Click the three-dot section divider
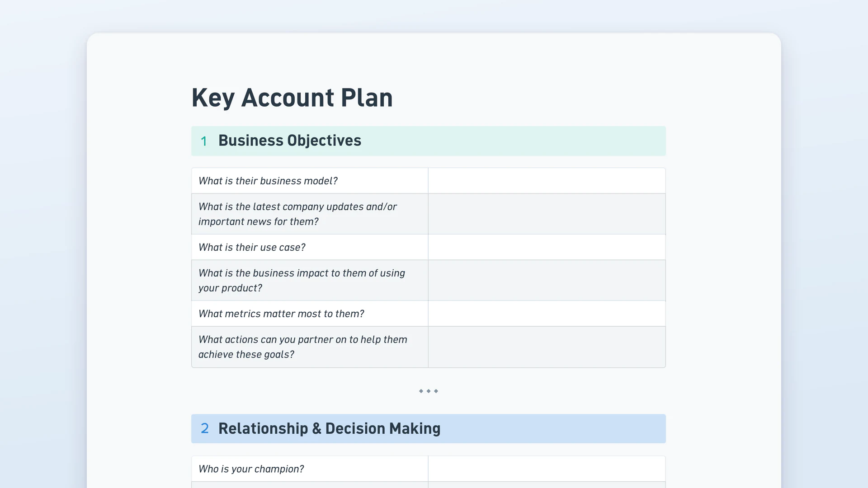 (x=429, y=391)
